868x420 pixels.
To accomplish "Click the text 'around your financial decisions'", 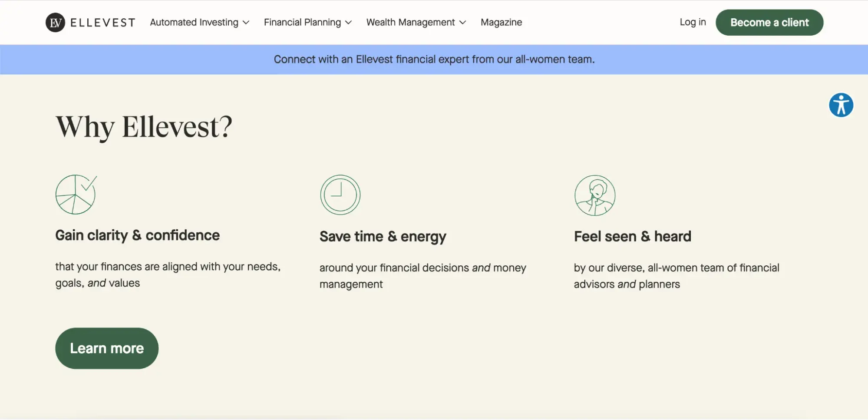I will [x=394, y=268].
